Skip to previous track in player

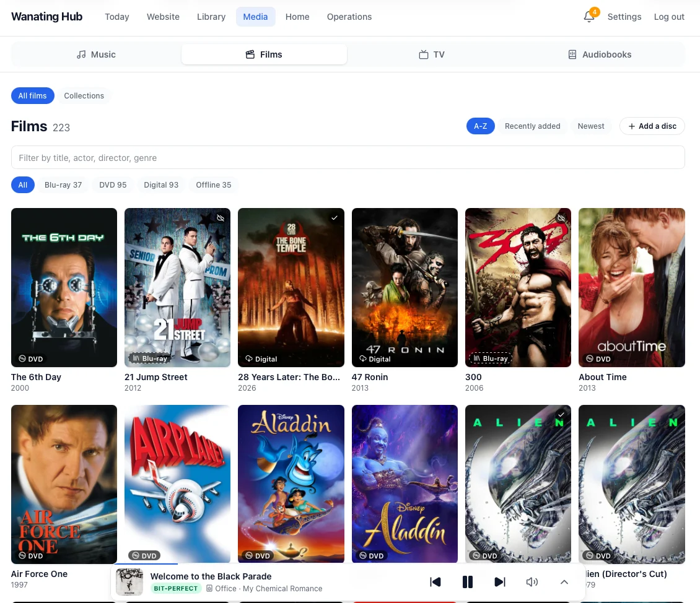(x=435, y=582)
